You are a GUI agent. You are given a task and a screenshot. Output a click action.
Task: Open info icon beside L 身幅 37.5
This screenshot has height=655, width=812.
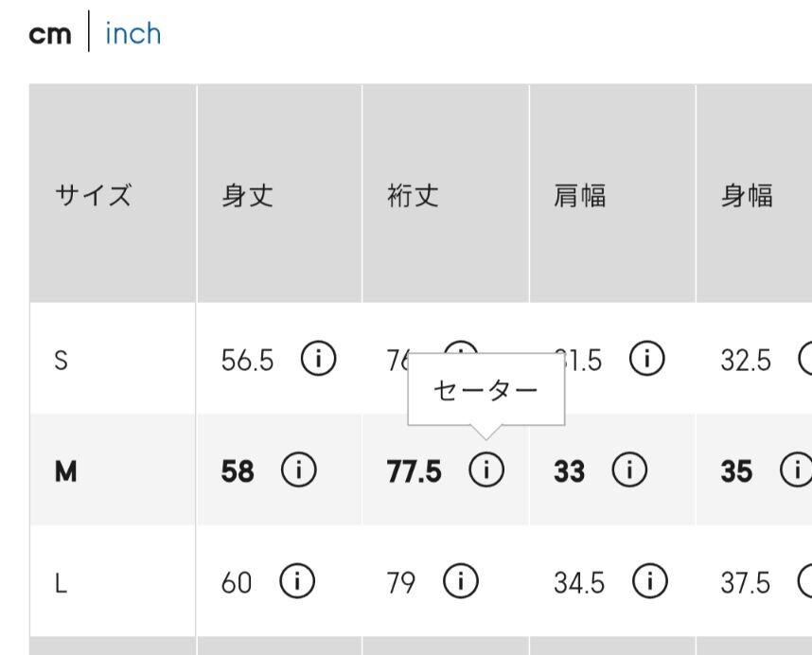(x=805, y=581)
